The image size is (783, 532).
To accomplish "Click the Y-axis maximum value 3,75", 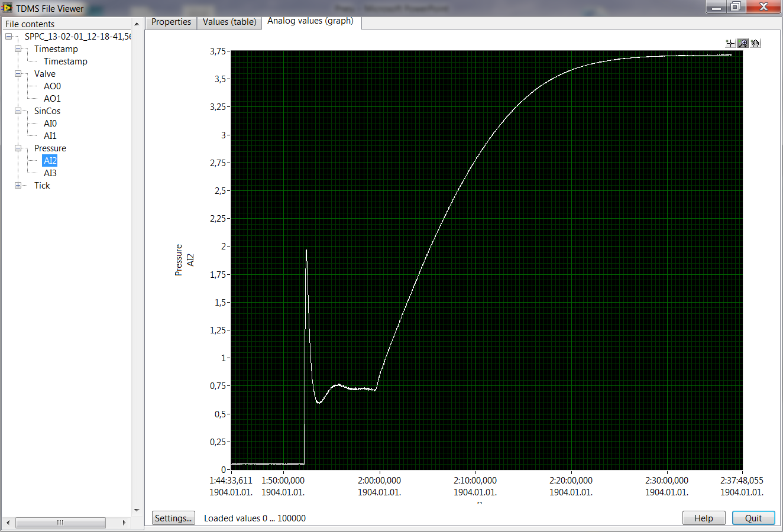I will tap(218, 51).
